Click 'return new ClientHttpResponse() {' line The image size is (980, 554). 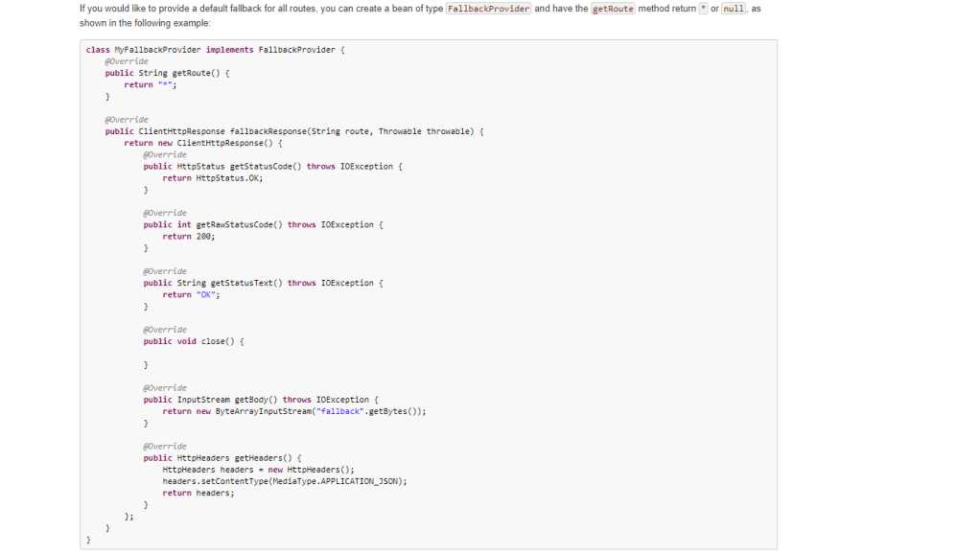203,143
